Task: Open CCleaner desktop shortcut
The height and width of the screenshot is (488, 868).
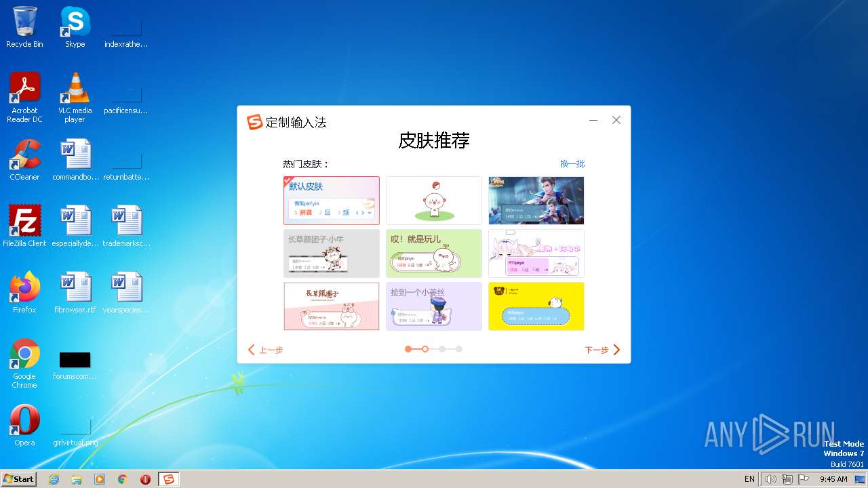Action: pos(24,160)
